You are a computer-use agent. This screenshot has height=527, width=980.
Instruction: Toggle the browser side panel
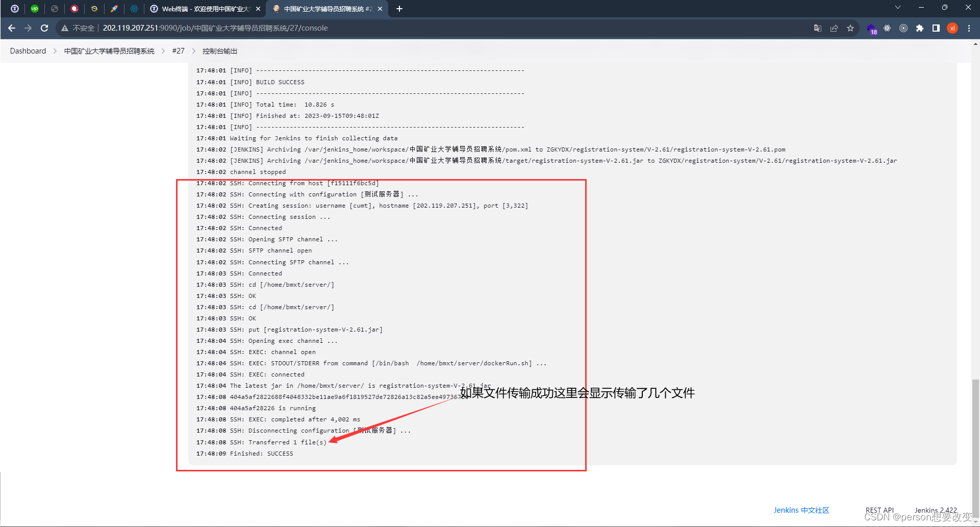936,28
